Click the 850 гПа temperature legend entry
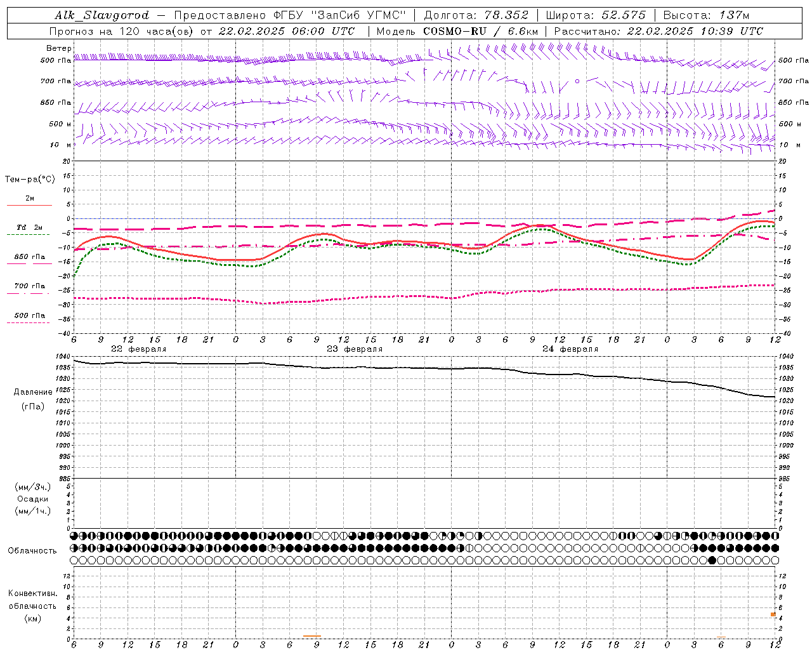 [x=30, y=257]
